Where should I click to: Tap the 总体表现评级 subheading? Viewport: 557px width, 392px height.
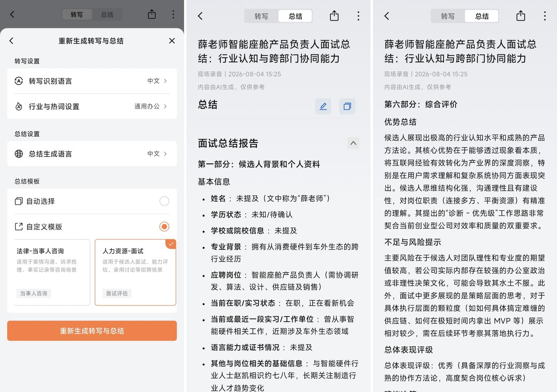tap(408, 349)
